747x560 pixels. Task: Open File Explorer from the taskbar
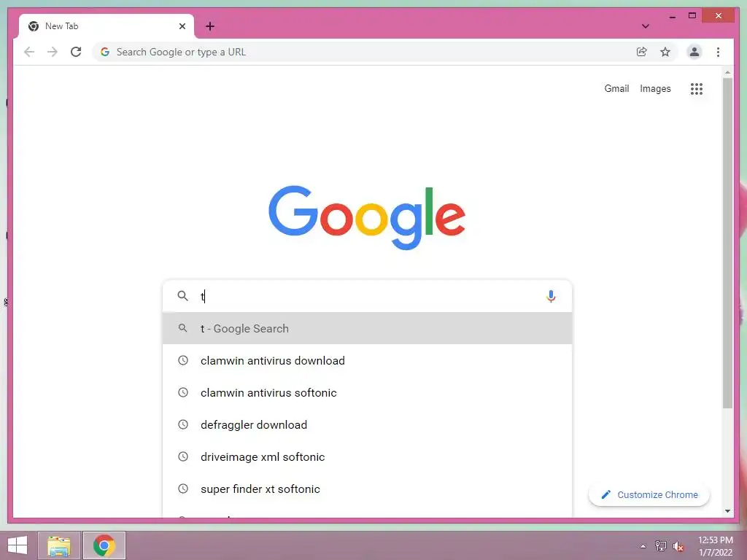click(x=59, y=545)
